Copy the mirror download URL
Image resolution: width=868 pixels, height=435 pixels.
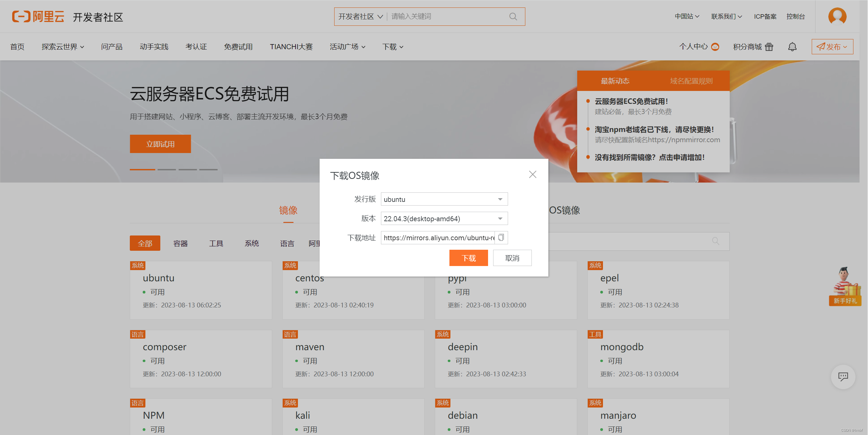click(x=501, y=238)
